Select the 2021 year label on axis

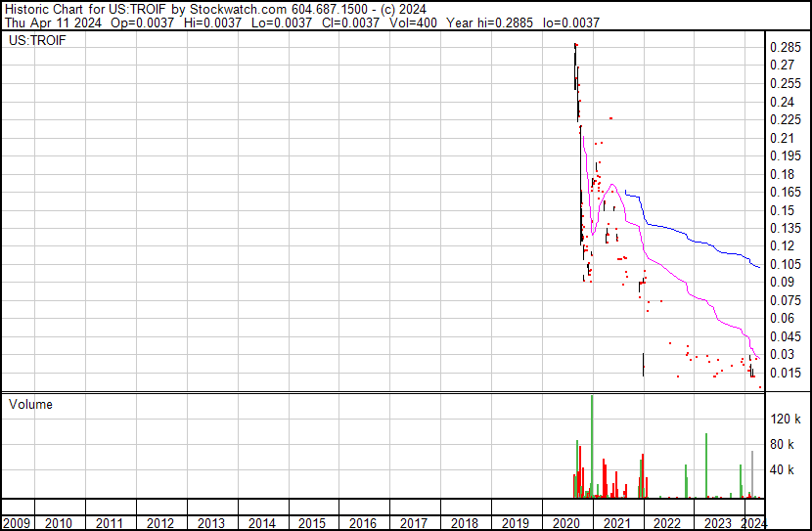point(616,523)
